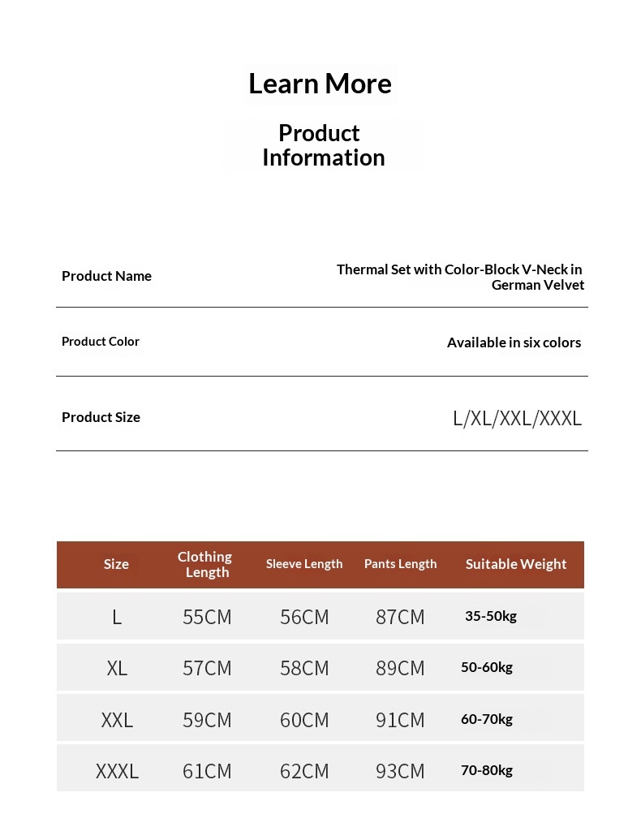Click the Learn More heading
The image size is (641, 840).
(x=320, y=84)
